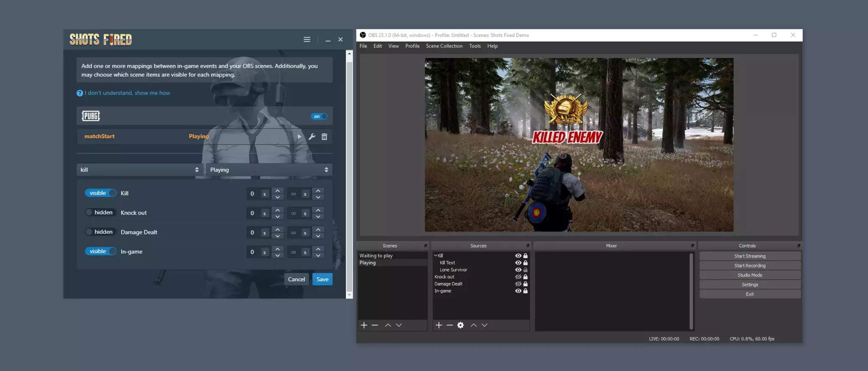Toggle Knock out item hidden switch
868x371 pixels.
tap(100, 213)
